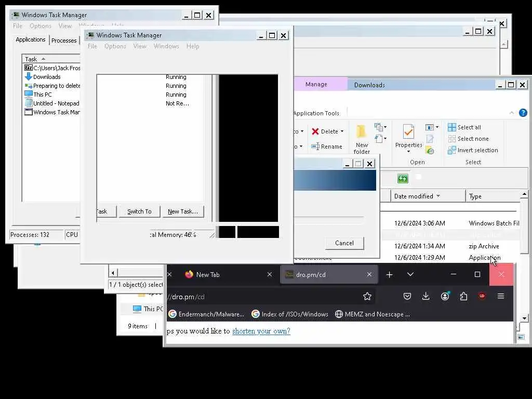The width and height of the screenshot is (532, 399).
Task: Click the uBlock Origin toolbar icon
Action: (482, 296)
